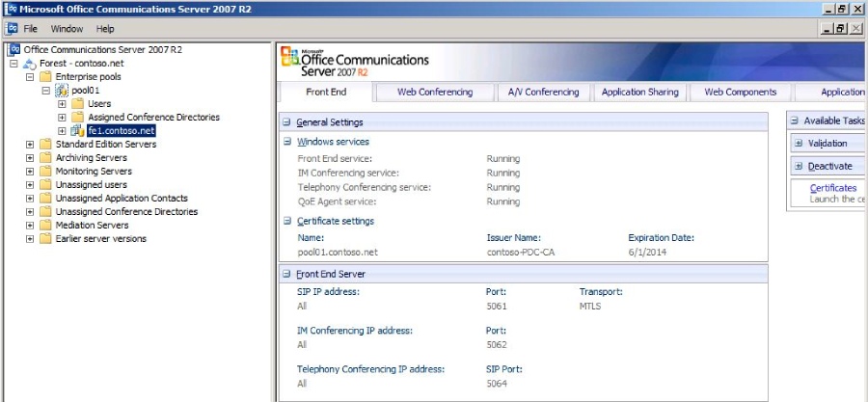Image resolution: width=868 pixels, height=402 pixels.
Task: Click the Standard Edition Servers folder icon
Action: pos(45,145)
